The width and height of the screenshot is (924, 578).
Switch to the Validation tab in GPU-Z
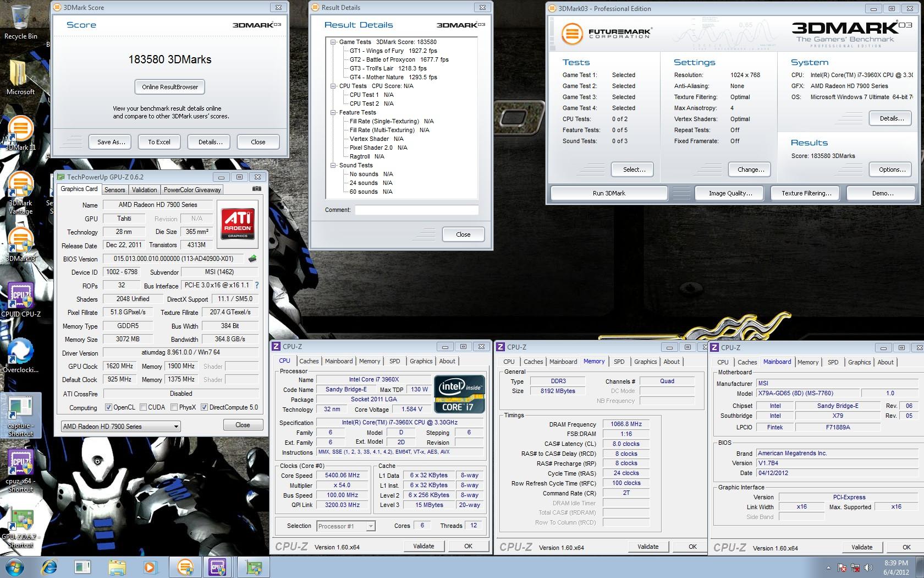tap(145, 189)
